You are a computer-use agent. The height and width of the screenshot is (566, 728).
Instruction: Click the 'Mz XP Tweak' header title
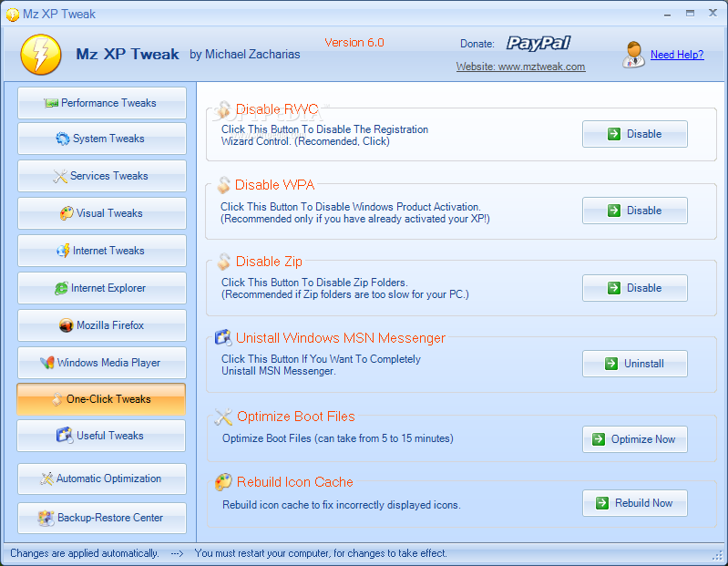click(x=128, y=54)
